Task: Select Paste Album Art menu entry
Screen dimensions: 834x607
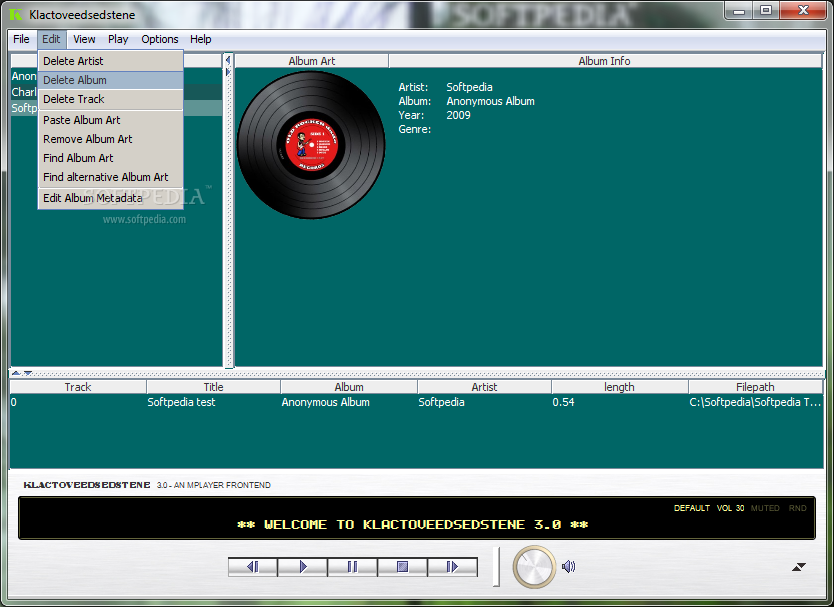Action: (111, 120)
